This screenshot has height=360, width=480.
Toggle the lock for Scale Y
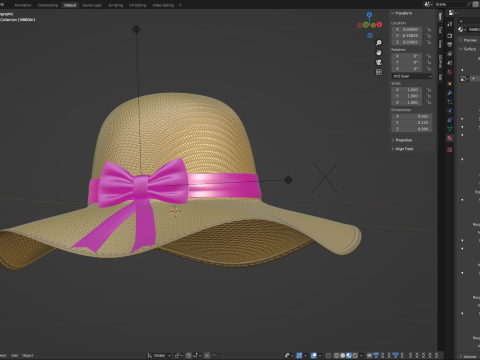point(429,96)
